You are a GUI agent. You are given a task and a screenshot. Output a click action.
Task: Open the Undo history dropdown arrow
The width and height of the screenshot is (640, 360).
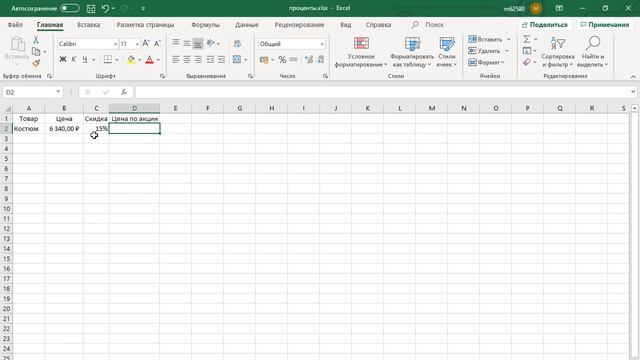tap(113, 8)
